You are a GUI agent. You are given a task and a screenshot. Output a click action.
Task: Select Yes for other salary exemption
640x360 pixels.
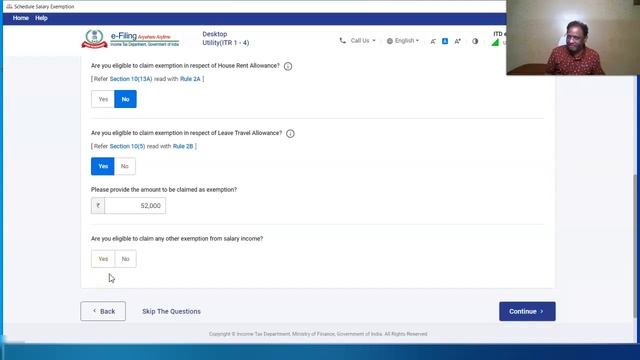tap(103, 259)
